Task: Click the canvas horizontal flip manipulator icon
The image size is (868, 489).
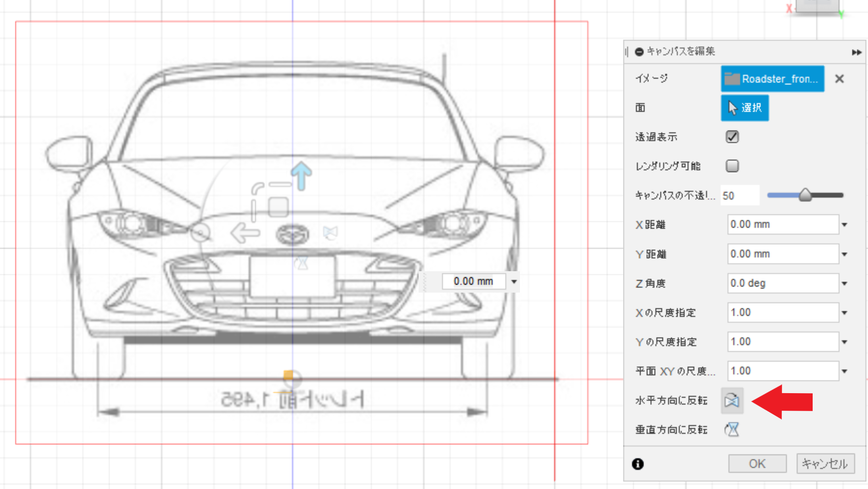Action: (331, 233)
